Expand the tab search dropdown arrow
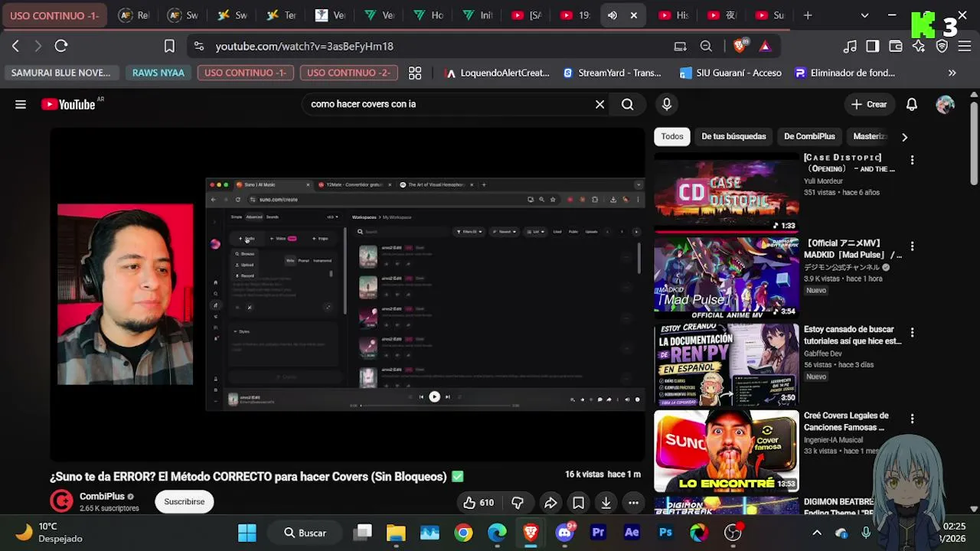The image size is (980, 551). [865, 15]
